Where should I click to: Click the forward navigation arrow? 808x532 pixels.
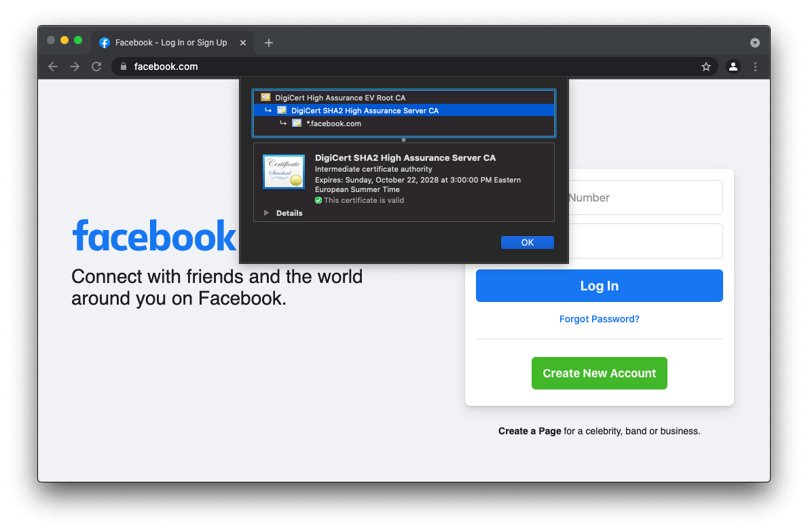tap(75, 66)
